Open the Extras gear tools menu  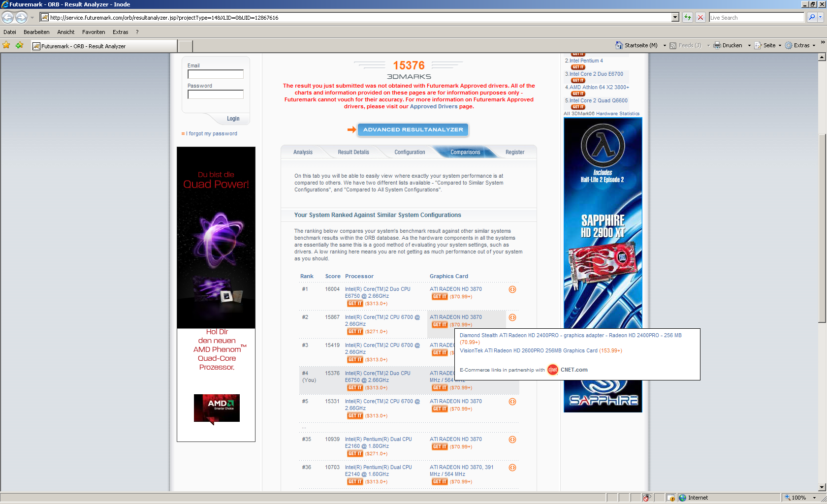click(x=800, y=45)
